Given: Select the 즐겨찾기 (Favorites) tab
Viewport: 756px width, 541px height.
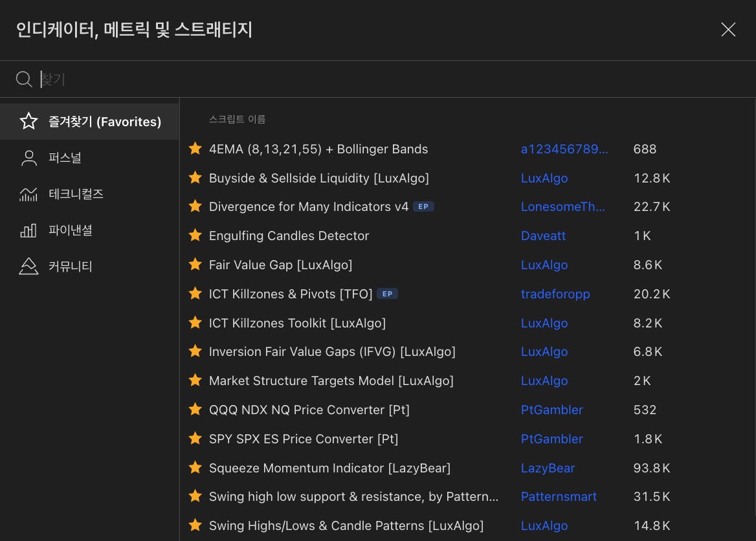Looking at the screenshot, I should (x=90, y=122).
